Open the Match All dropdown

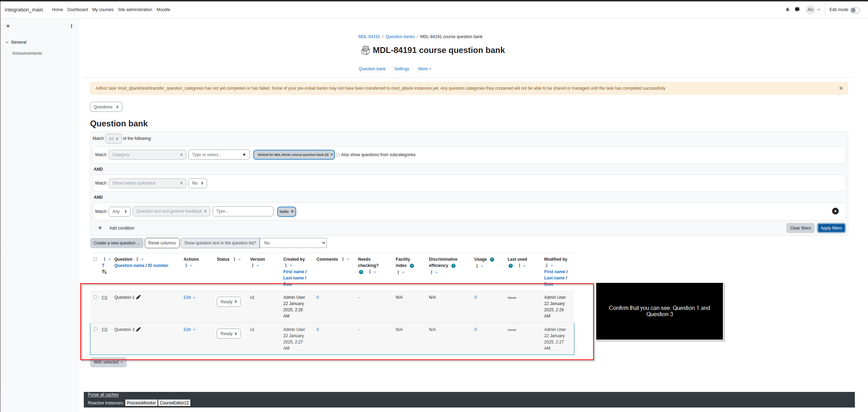point(113,138)
